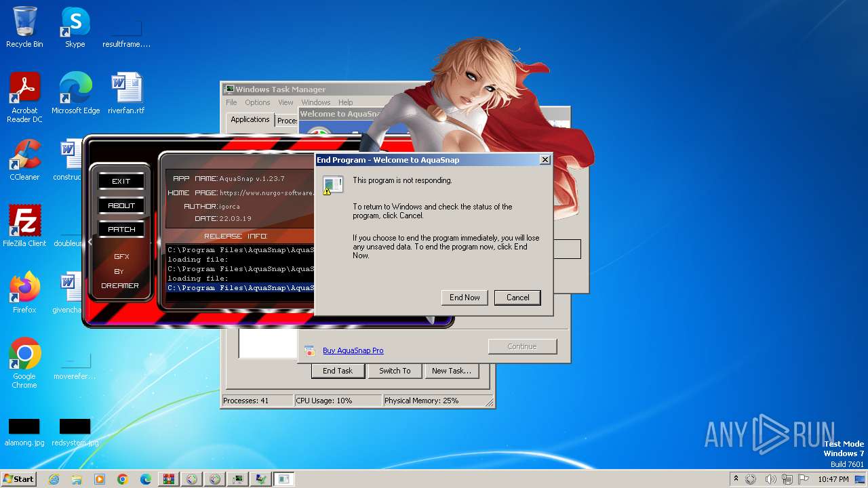
Task: Open moverefer desktop file
Action: pos(75,365)
